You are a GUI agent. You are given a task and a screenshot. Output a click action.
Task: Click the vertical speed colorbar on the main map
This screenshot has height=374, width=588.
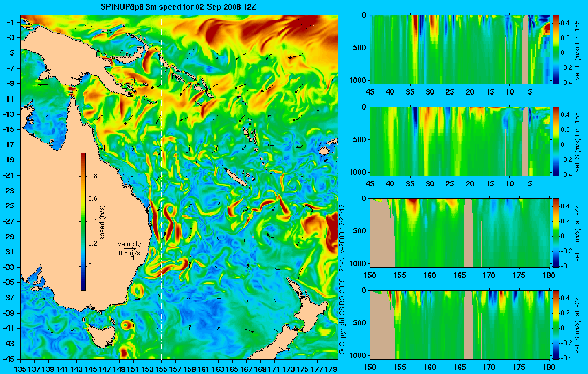pos(83,222)
